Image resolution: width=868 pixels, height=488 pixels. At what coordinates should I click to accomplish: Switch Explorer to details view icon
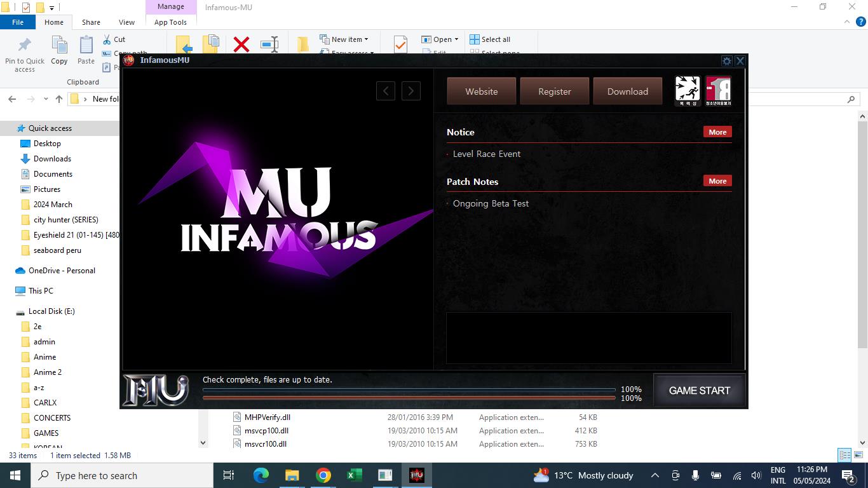point(844,455)
